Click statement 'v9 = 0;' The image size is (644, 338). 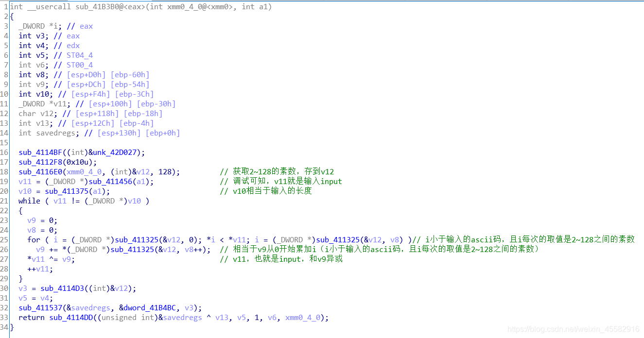[42, 220]
